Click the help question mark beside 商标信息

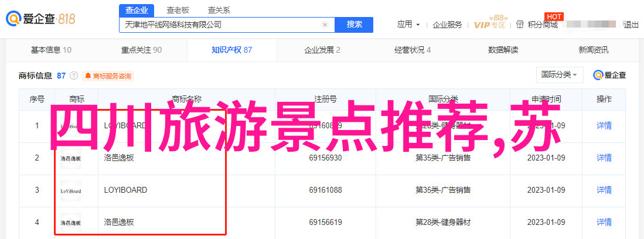pyautogui.click(x=74, y=76)
